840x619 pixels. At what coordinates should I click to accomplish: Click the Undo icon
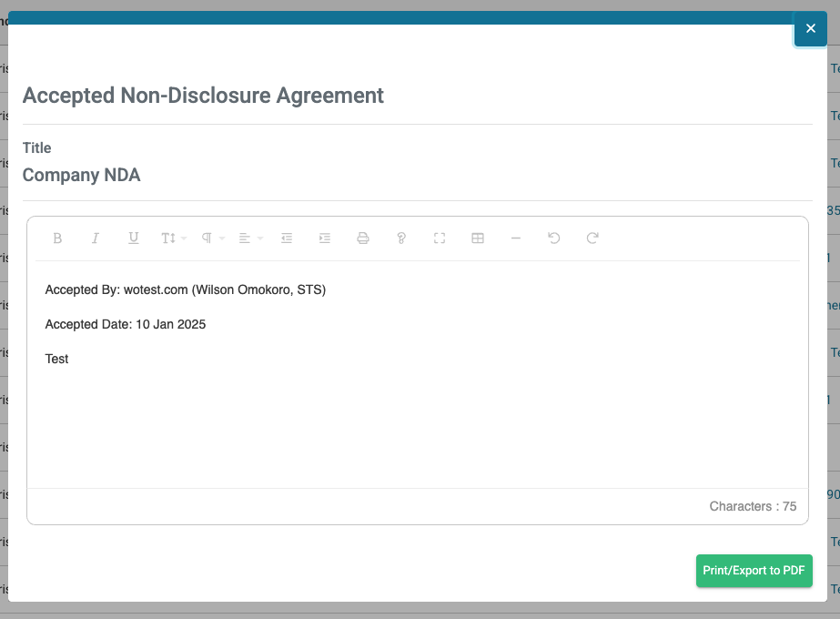click(554, 238)
